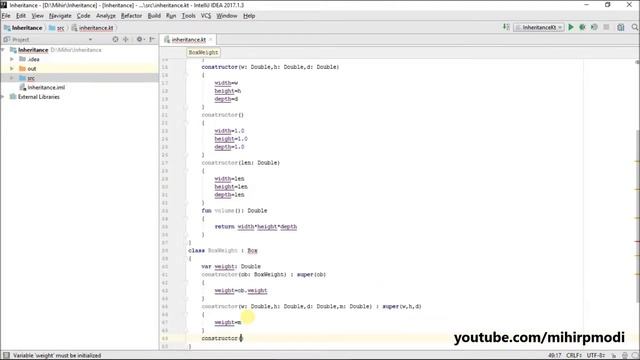The height and width of the screenshot is (360, 640).
Task: Click the UTF-8 encoding indicator
Action: 596,356
